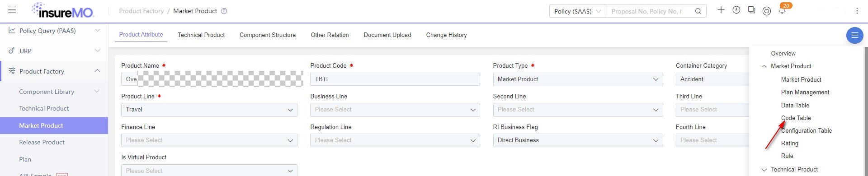Viewport: 868px width, 176px height.
Task: Open Component Library in left sidebar
Action: pyautogui.click(x=47, y=92)
